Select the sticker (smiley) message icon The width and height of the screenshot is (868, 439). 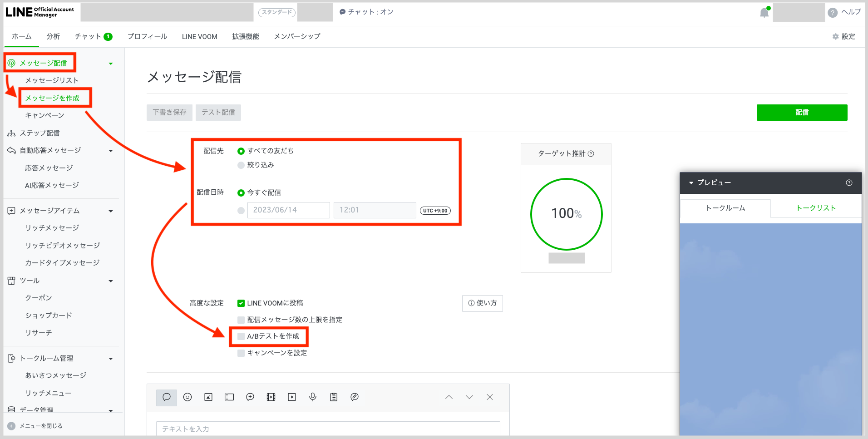[x=187, y=397]
